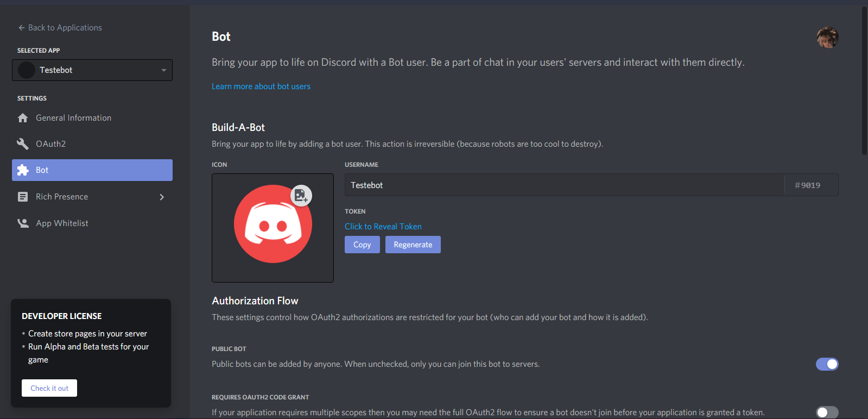Screen dimensions: 868x419
Task: Disable the Public Bot toggle
Action: point(827,364)
